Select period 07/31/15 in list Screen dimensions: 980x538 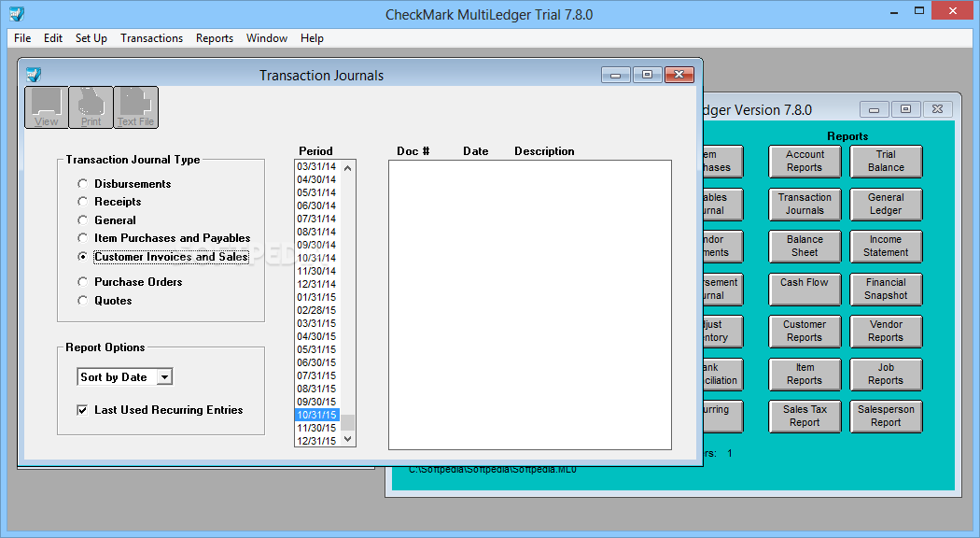pyautogui.click(x=317, y=375)
